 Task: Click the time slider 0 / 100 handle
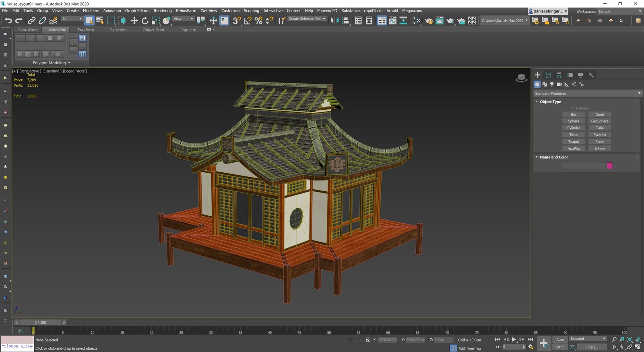(40, 322)
